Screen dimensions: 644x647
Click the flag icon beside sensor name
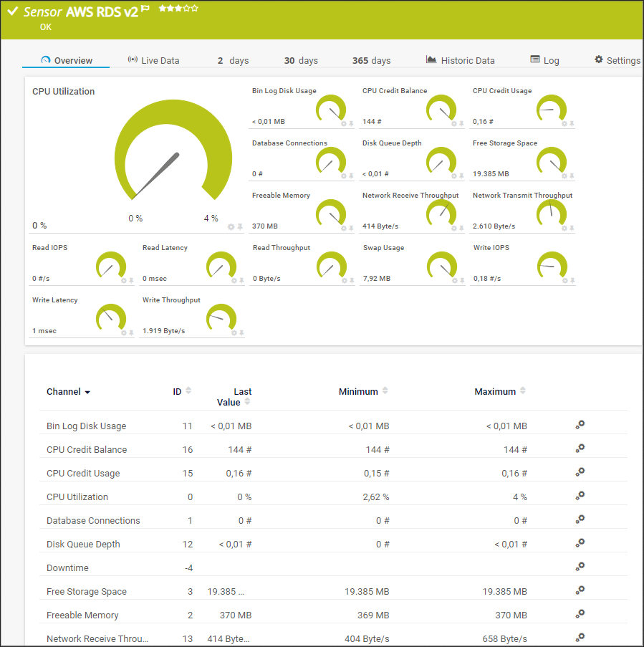(145, 9)
